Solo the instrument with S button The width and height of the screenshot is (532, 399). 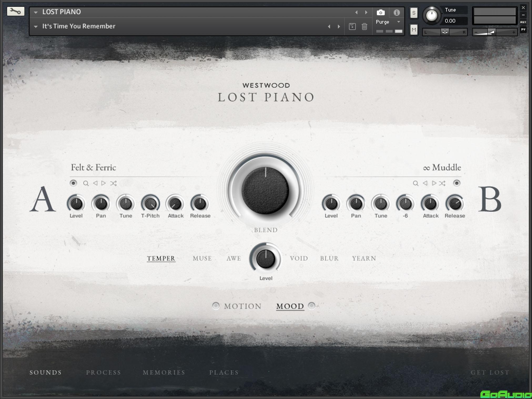click(x=414, y=13)
